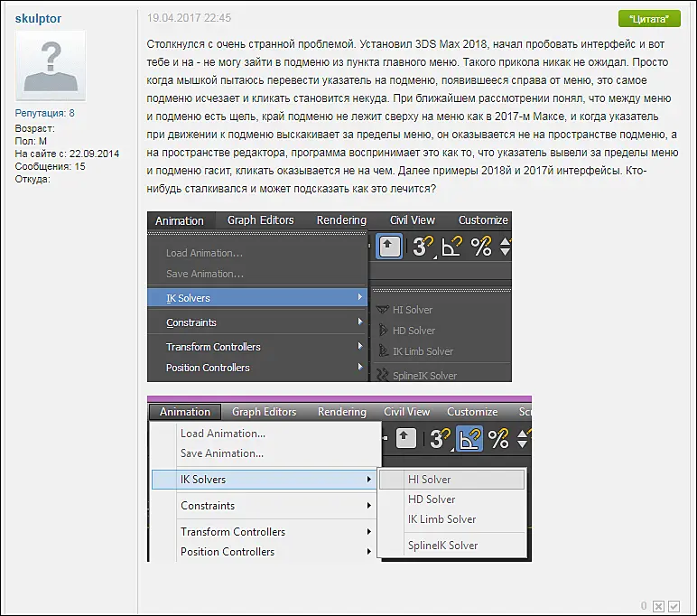Expand IK Solvers submenu arrow in dark menu
The image size is (697, 616).
360,296
